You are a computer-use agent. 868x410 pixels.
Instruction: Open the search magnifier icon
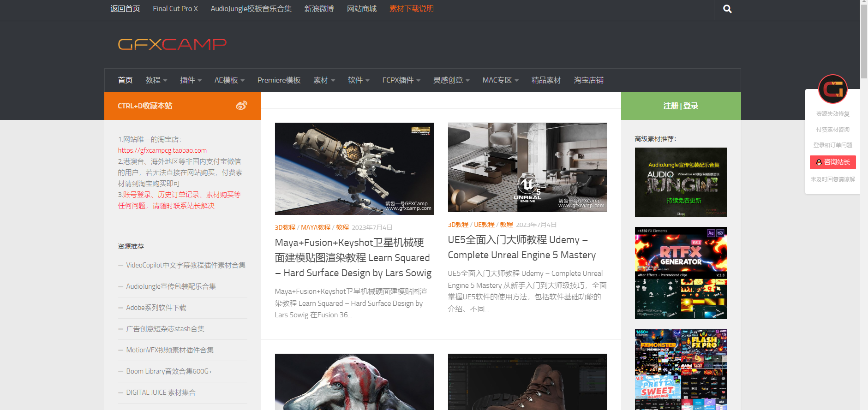(727, 9)
